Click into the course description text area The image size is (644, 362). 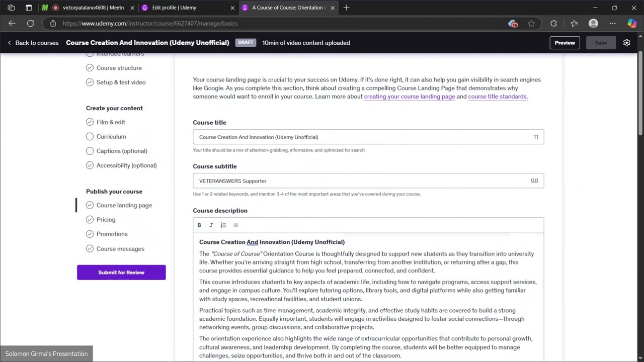pos(368,297)
